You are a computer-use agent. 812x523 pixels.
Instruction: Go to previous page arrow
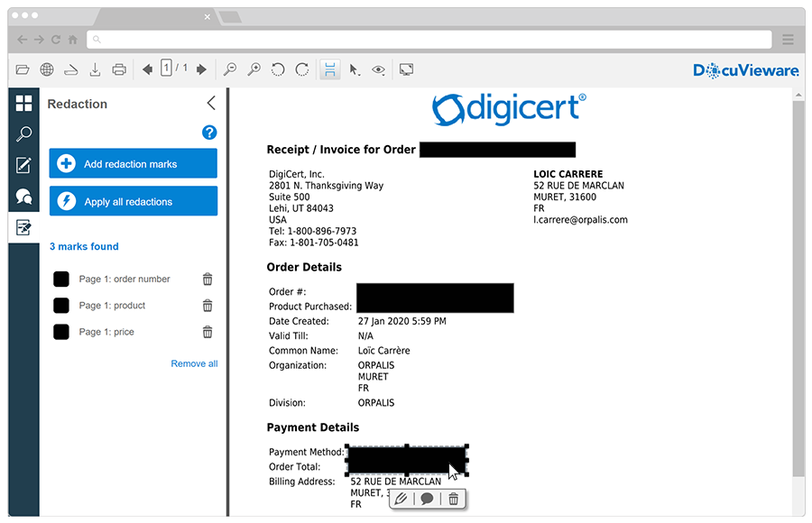click(x=148, y=69)
